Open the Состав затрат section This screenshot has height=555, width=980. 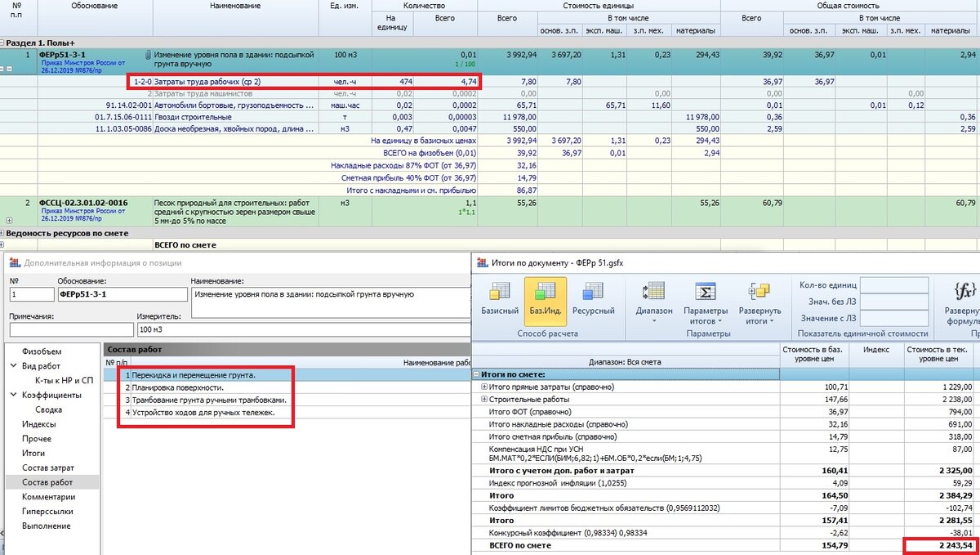point(48,468)
